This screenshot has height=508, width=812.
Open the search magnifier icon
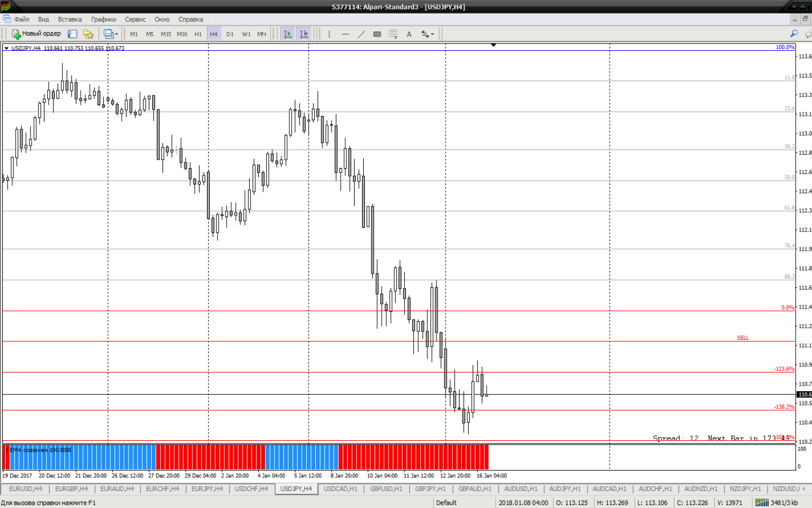[793, 34]
